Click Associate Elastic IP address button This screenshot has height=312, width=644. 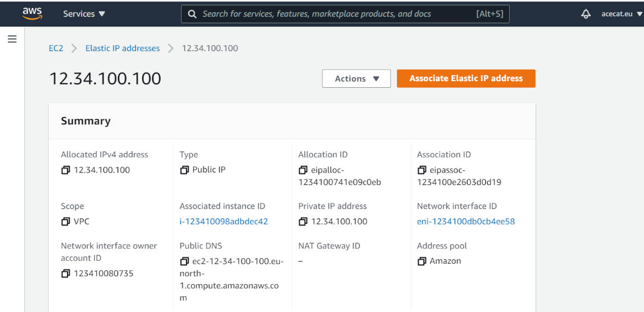click(x=466, y=79)
